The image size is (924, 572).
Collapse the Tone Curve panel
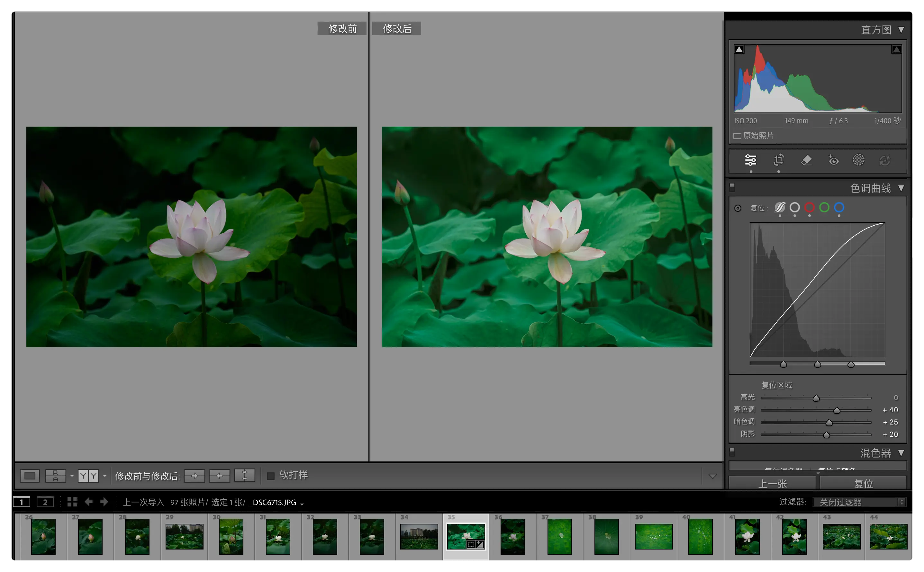point(901,188)
